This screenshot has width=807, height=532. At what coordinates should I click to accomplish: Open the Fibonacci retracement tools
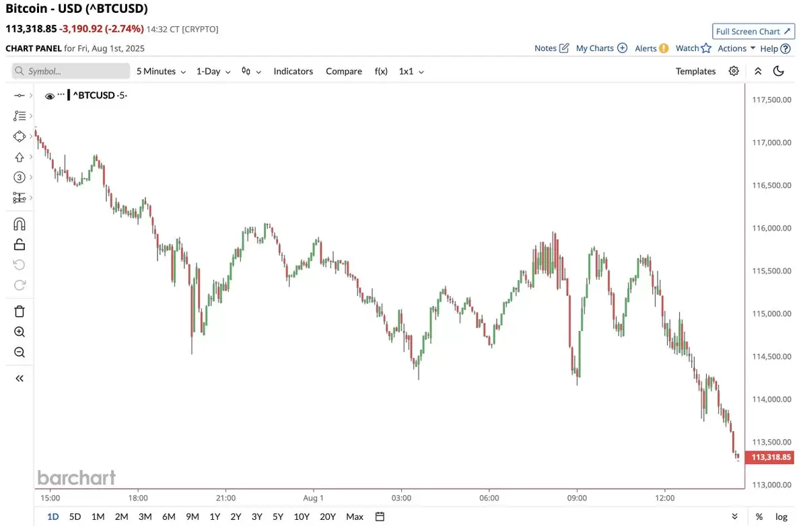click(x=19, y=116)
